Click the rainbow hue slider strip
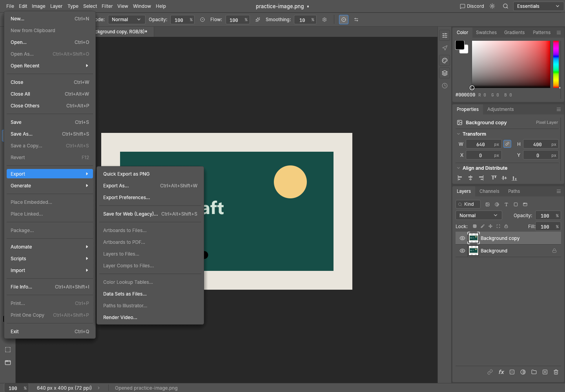 point(556,64)
